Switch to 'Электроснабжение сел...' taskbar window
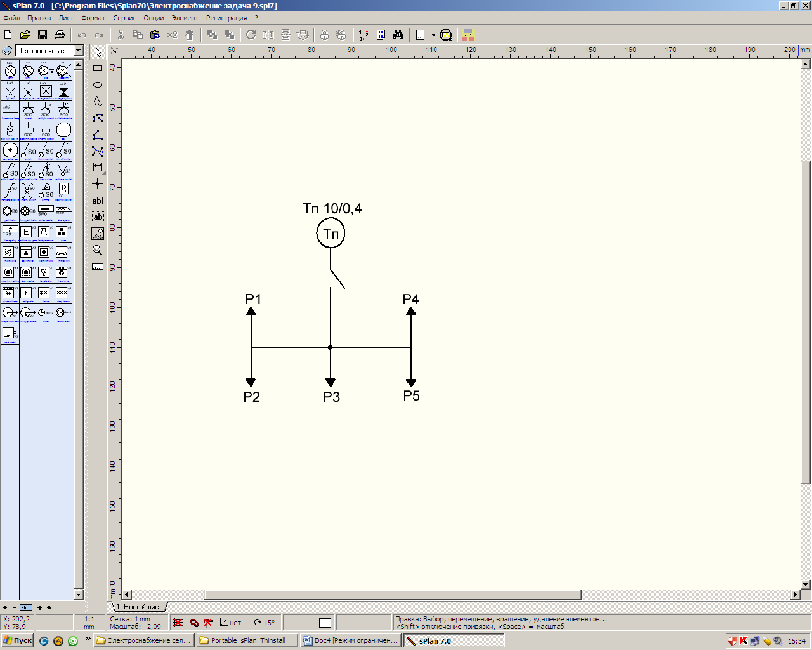 click(x=144, y=640)
